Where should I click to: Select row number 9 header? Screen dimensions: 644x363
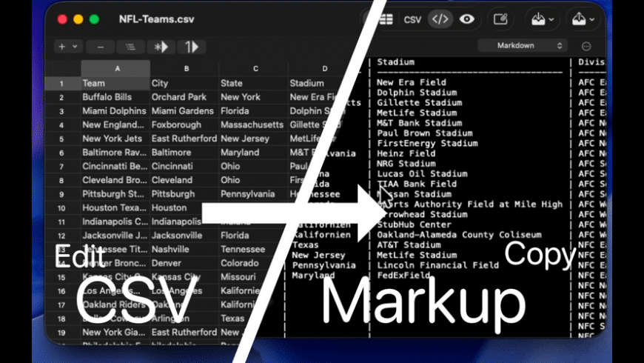click(61, 194)
